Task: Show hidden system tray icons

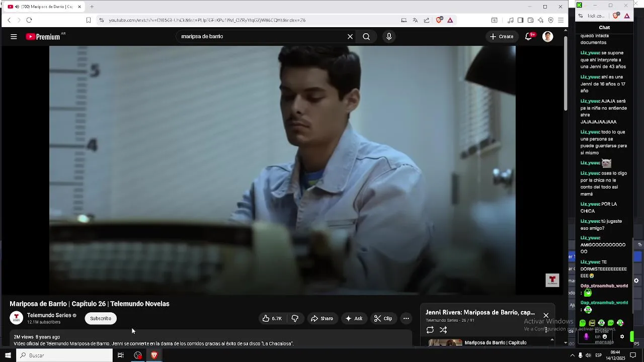Action: tap(572, 355)
